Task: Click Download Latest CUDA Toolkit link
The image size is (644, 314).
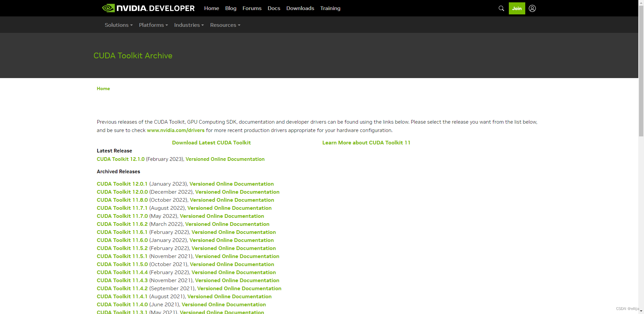Action: (x=211, y=143)
